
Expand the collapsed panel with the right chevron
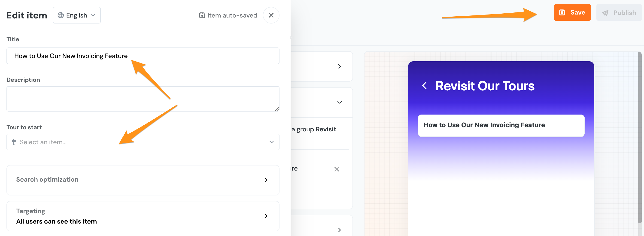[339, 66]
